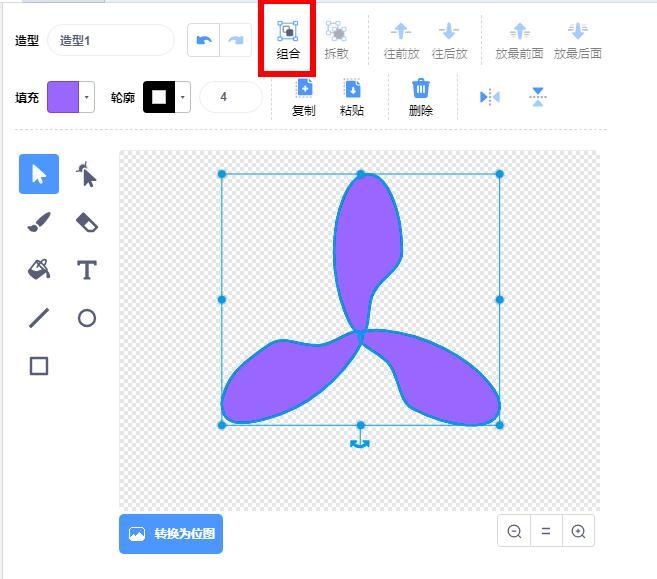The height and width of the screenshot is (579, 657).
Task: Paste with 粘贴 button
Action: pos(352,97)
